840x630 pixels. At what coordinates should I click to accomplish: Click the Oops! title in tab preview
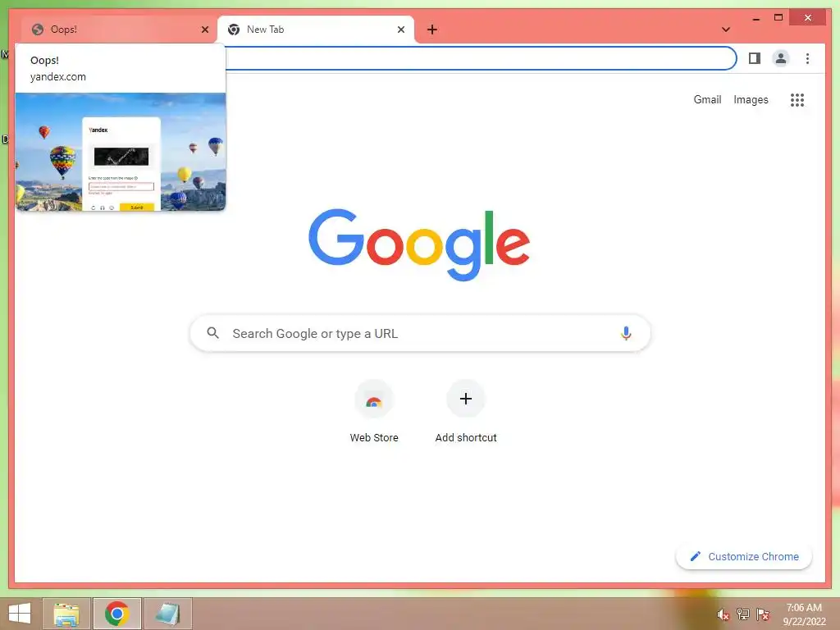coord(44,61)
